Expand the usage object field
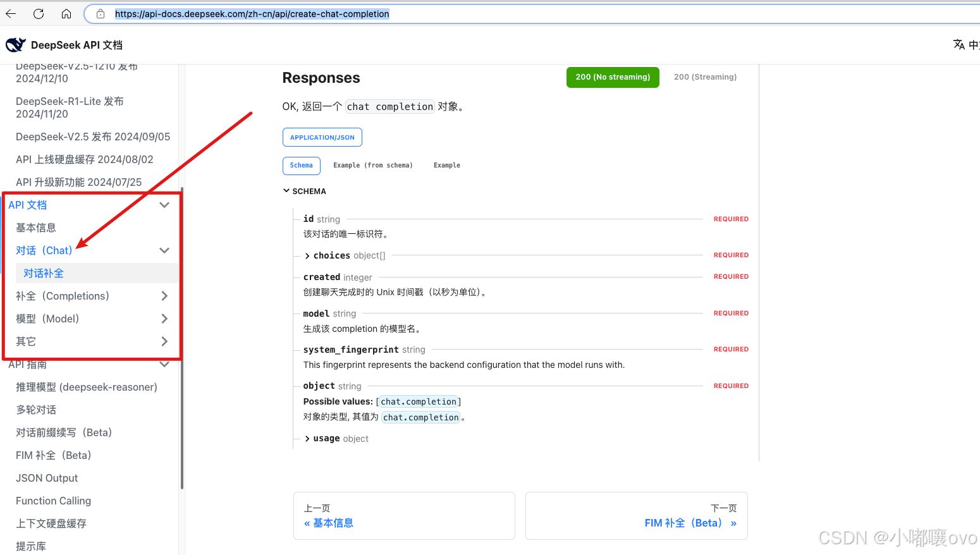The height and width of the screenshot is (555, 980). click(x=337, y=439)
